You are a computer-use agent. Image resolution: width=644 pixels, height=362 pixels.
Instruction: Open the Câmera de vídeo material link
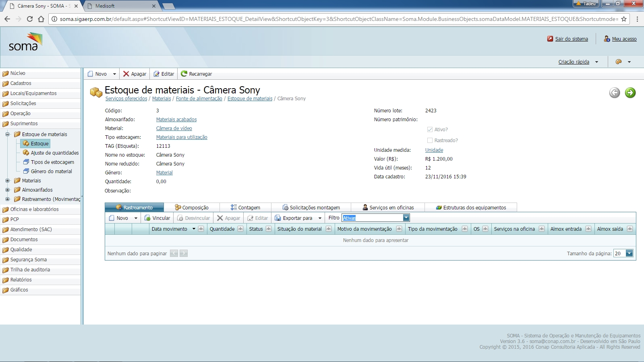pos(174,128)
